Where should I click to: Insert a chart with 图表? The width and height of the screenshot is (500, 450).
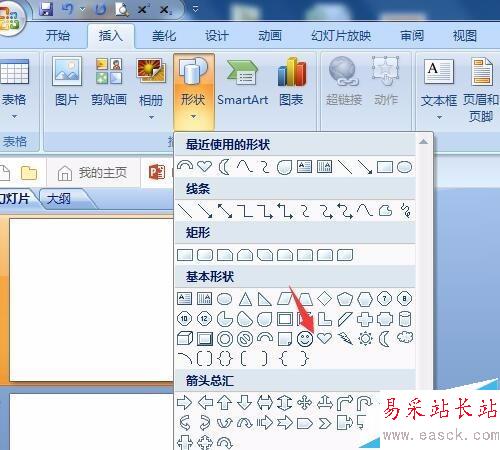point(291,82)
